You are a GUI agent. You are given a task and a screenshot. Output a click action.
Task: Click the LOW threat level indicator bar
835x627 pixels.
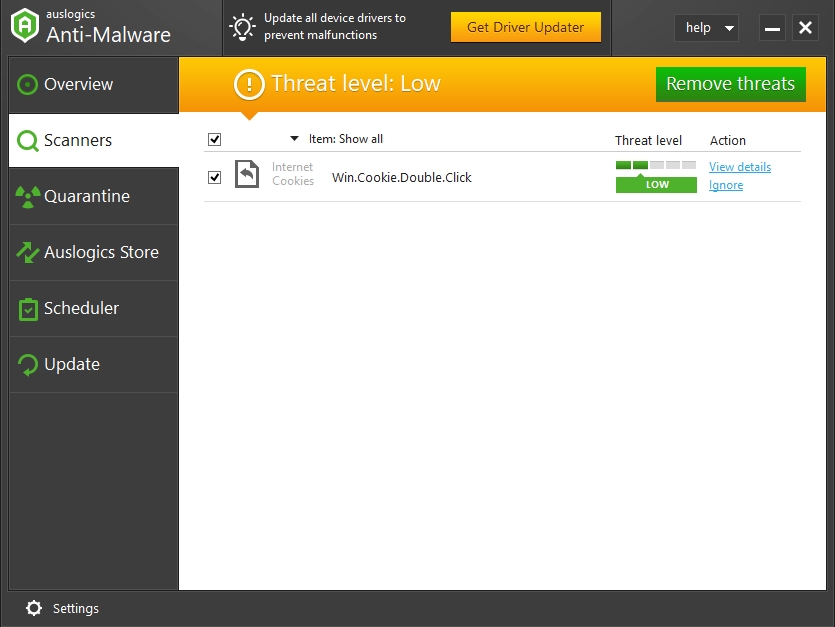[656, 185]
